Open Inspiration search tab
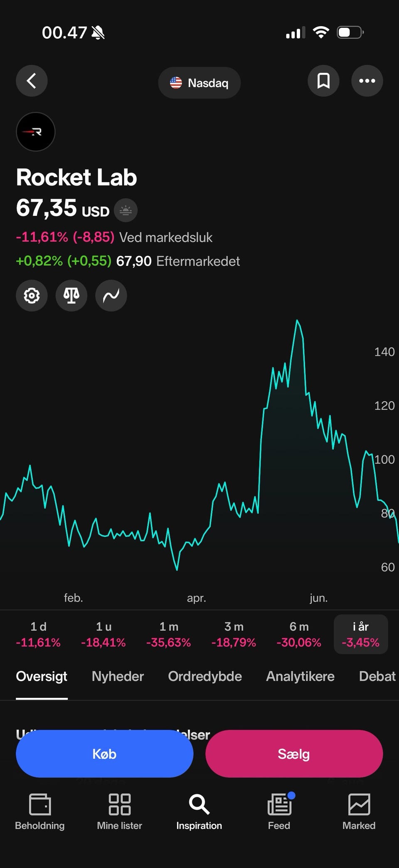This screenshot has height=868, width=399. [199, 811]
